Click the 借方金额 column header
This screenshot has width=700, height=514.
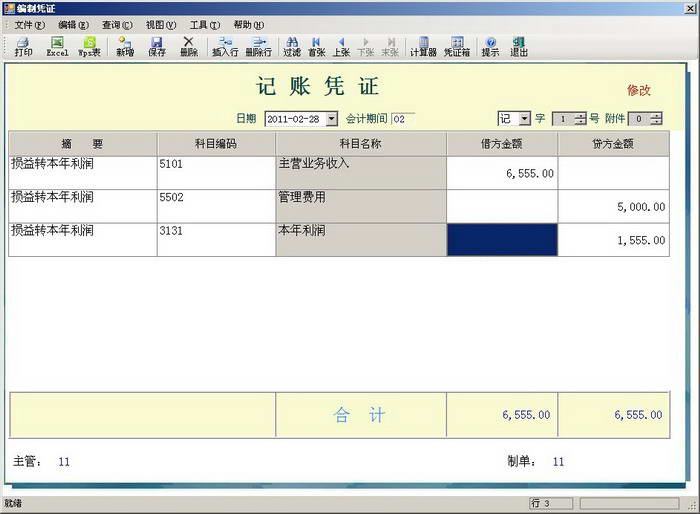pos(502,143)
